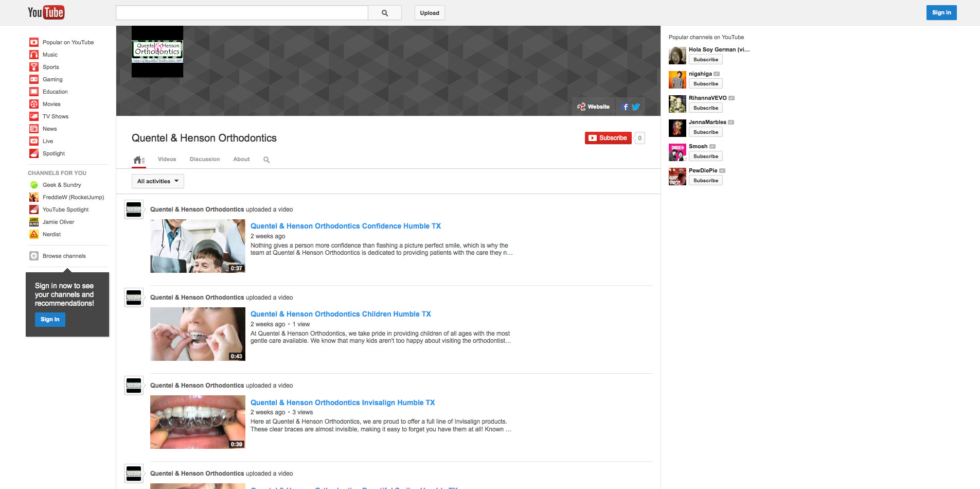Open channel home tab icon
980x489 pixels.
(x=138, y=160)
